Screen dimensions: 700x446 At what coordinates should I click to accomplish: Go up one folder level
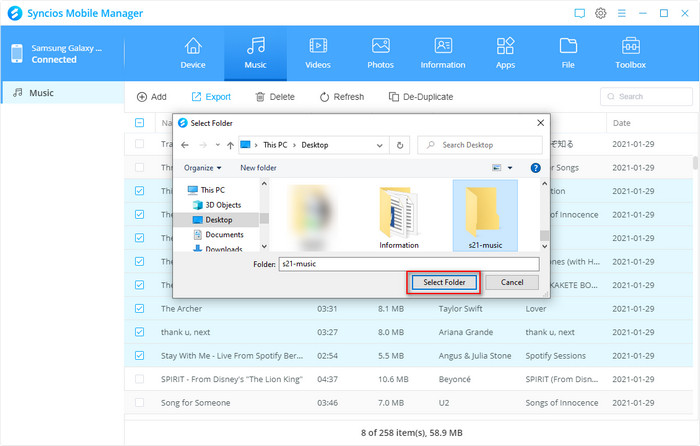coord(230,145)
